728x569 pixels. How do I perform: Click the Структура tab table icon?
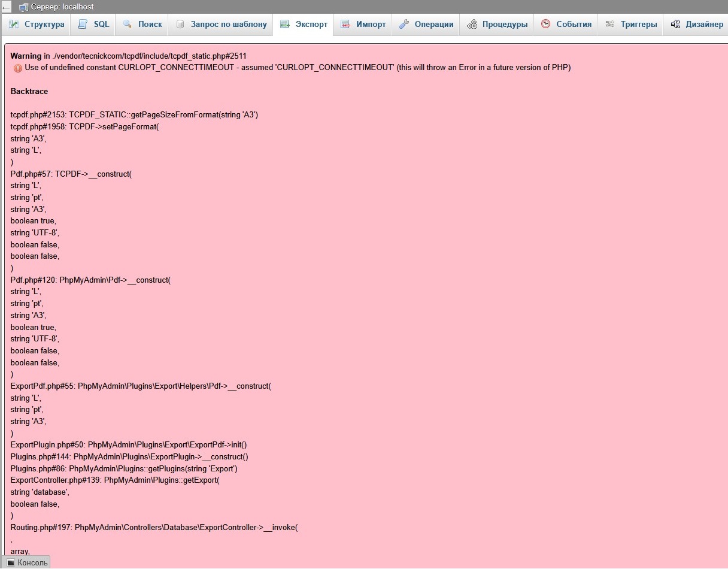pyautogui.click(x=14, y=25)
